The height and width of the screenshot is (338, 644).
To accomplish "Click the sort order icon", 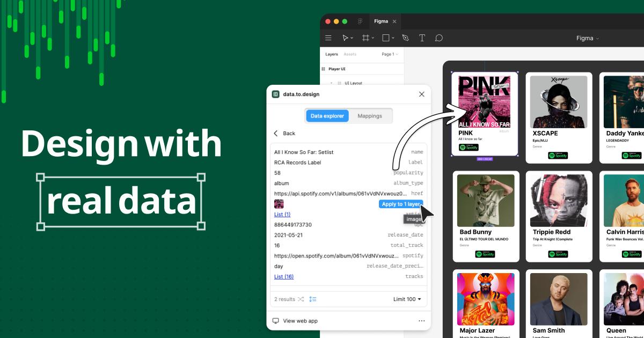I will (x=313, y=299).
